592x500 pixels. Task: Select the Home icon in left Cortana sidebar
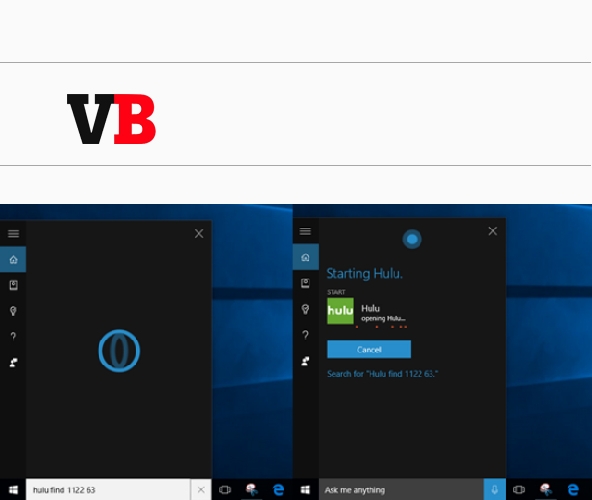pyautogui.click(x=13, y=259)
